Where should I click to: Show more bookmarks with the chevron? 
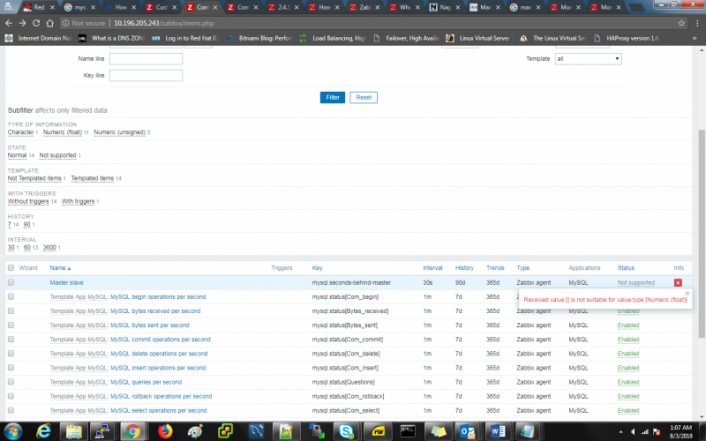click(694, 38)
